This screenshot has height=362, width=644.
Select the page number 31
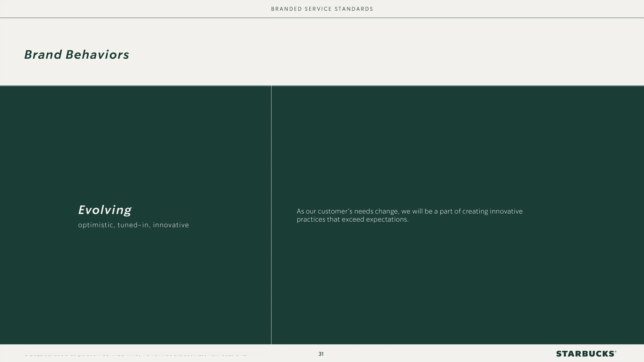pos(321,354)
